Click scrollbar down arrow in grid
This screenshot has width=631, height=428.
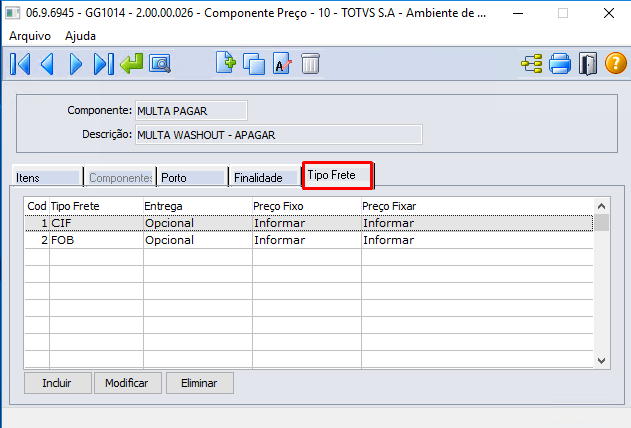click(x=602, y=361)
